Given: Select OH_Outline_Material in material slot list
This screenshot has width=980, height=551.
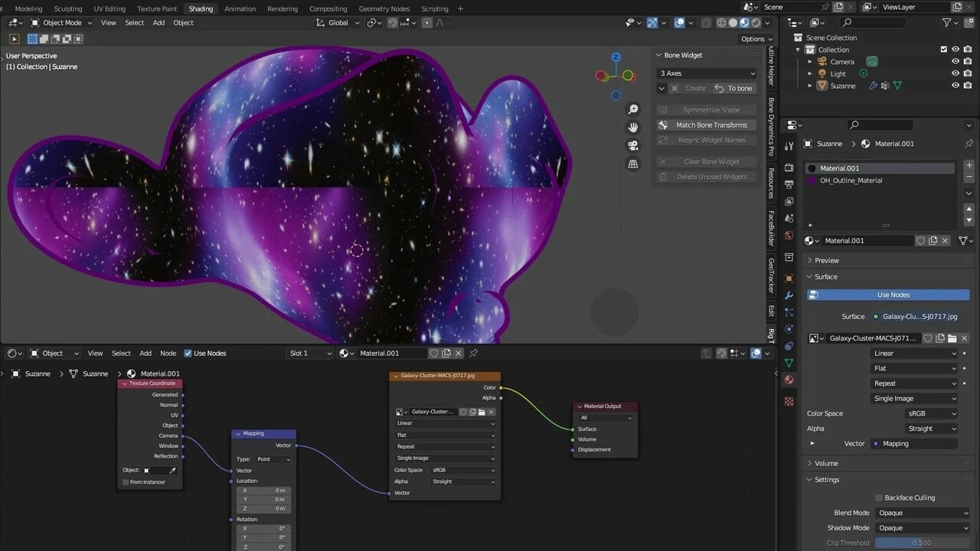Looking at the screenshot, I should coord(851,181).
